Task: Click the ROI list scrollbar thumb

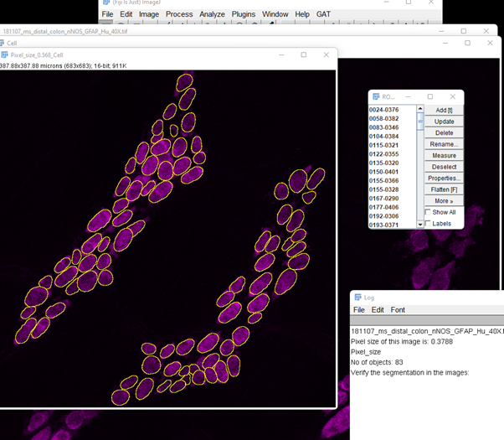Action: (x=420, y=120)
